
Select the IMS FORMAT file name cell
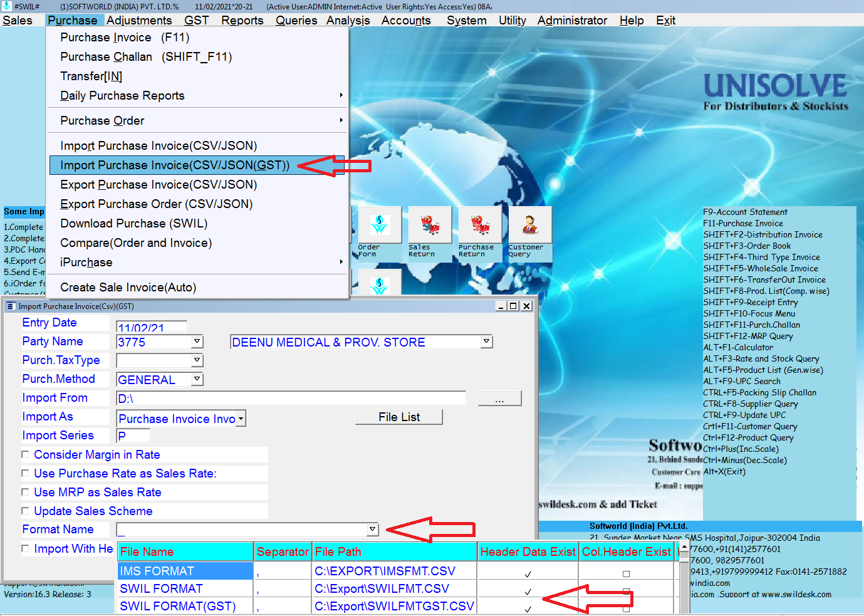(x=185, y=571)
